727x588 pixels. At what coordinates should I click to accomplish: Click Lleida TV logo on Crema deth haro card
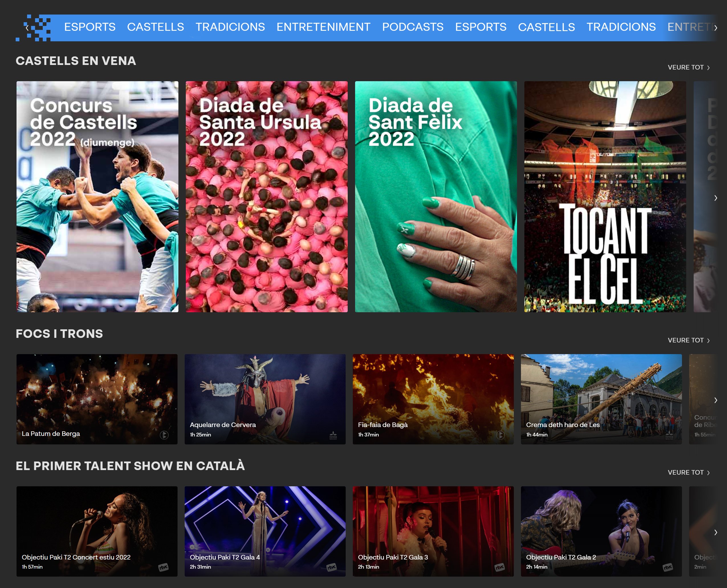[x=669, y=435]
